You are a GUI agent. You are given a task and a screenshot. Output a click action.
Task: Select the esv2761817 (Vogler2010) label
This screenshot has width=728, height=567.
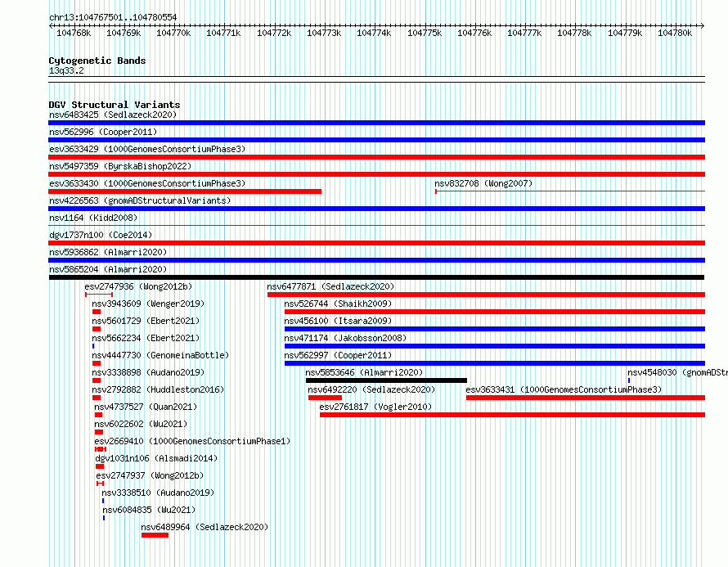pyautogui.click(x=375, y=407)
